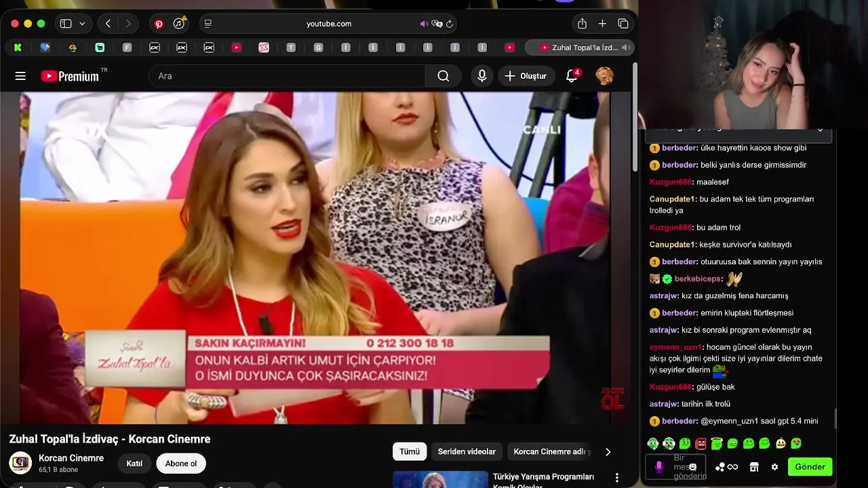Mute the tab audio in address bar
The height and width of the screenshot is (488, 868).
424,24
